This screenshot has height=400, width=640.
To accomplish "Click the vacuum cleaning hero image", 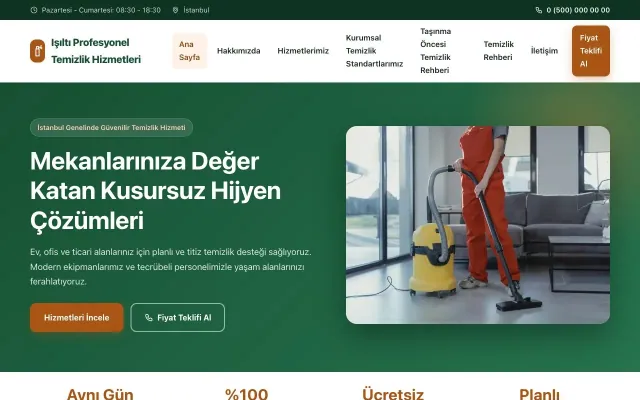I will pos(478,225).
